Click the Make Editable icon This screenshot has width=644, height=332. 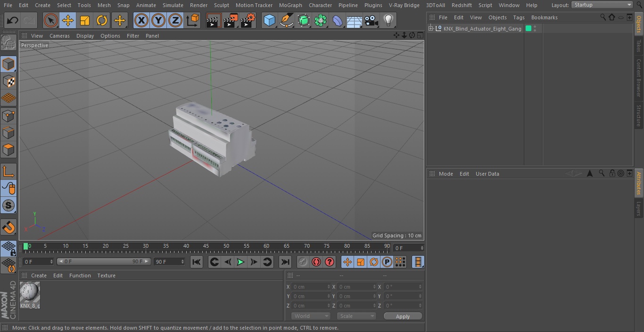(8, 43)
